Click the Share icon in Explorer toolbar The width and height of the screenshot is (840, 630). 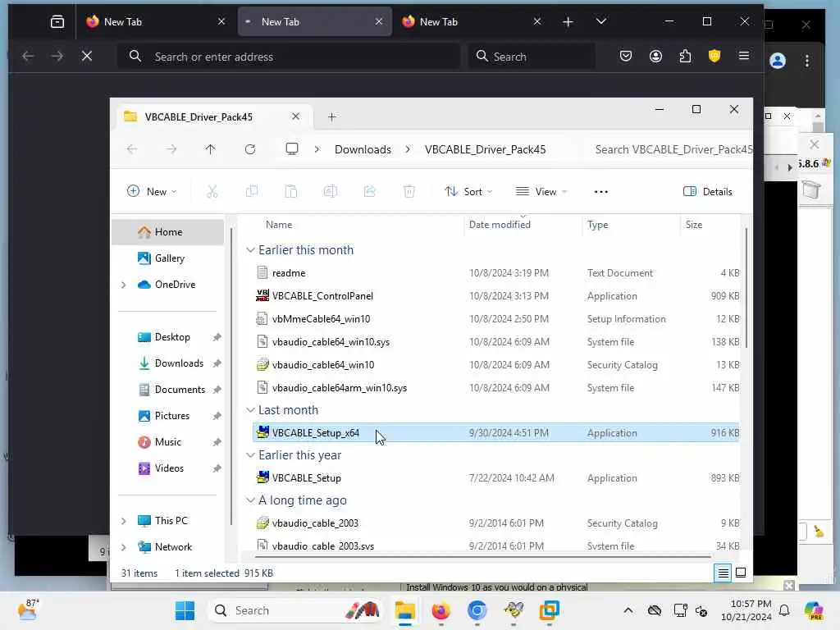pyautogui.click(x=370, y=191)
